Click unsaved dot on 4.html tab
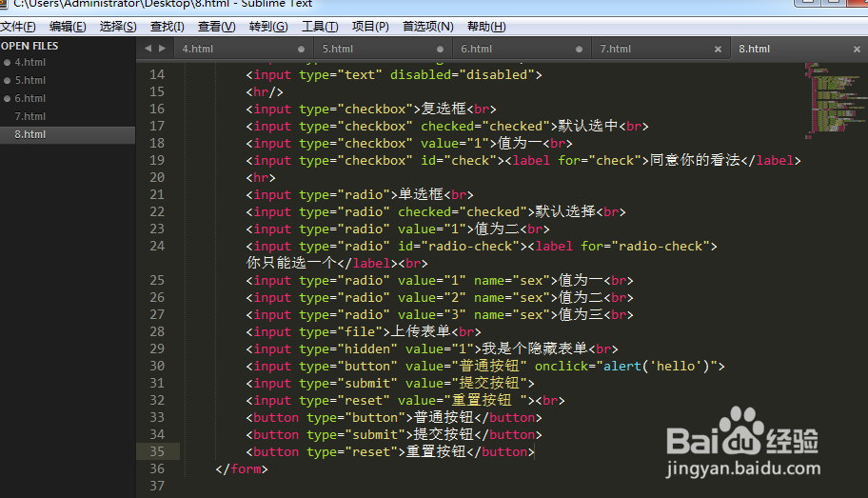 [x=301, y=49]
